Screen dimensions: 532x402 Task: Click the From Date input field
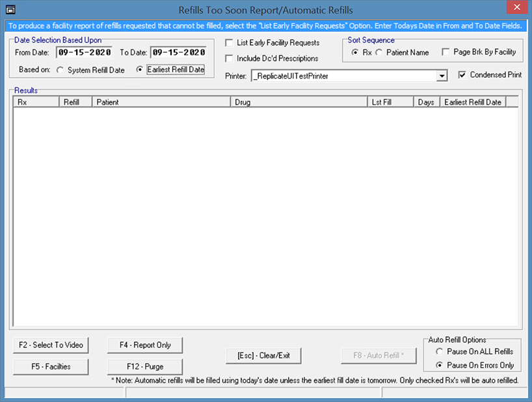[x=84, y=53]
